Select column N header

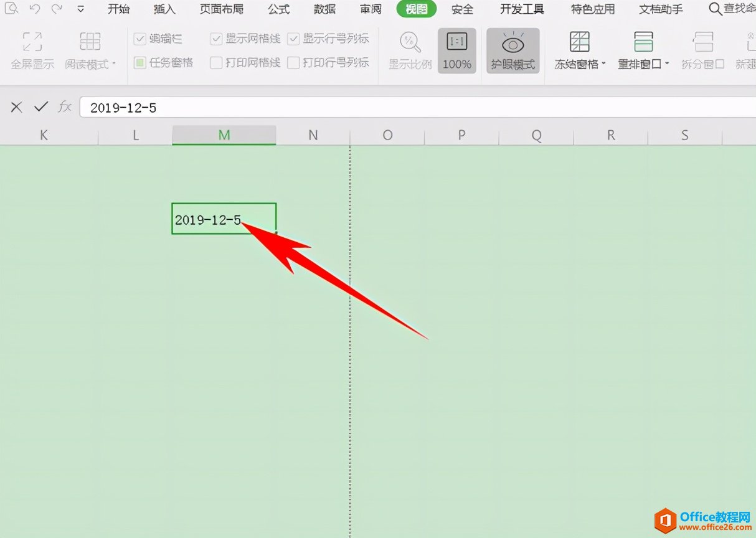pyautogui.click(x=313, y=135)
